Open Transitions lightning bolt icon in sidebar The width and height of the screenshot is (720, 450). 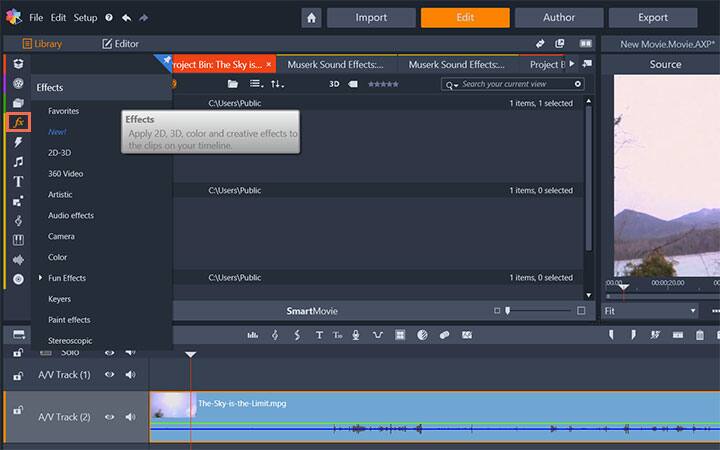[x=18, y=142]
